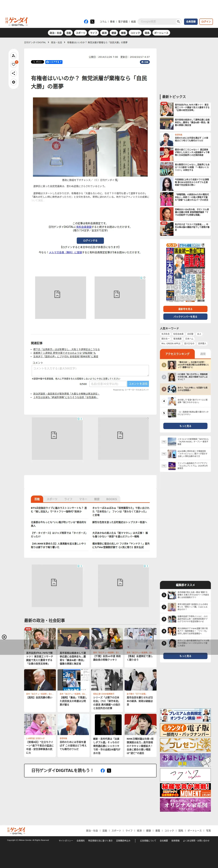This screenshot has width=218, height=868.
Task: Open the Nikkan Gendai Facebook page from the header
Action: [86, 22]
